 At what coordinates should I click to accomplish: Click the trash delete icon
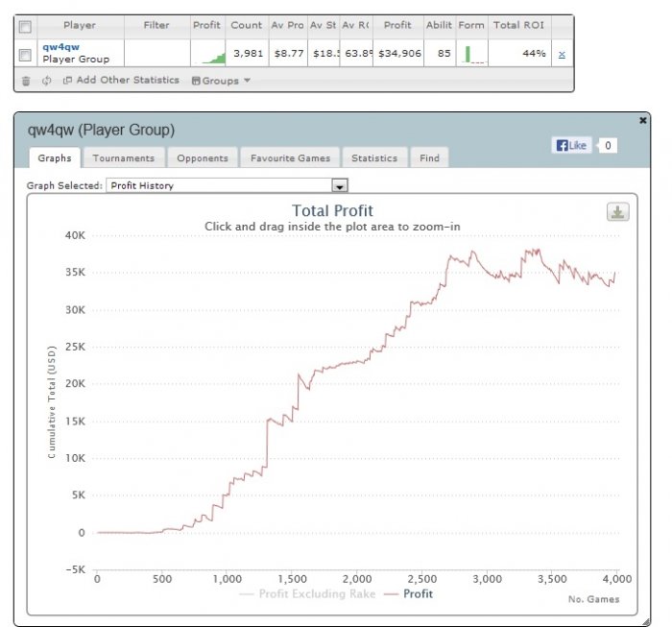pyautogui.click(x=26, y=81)
